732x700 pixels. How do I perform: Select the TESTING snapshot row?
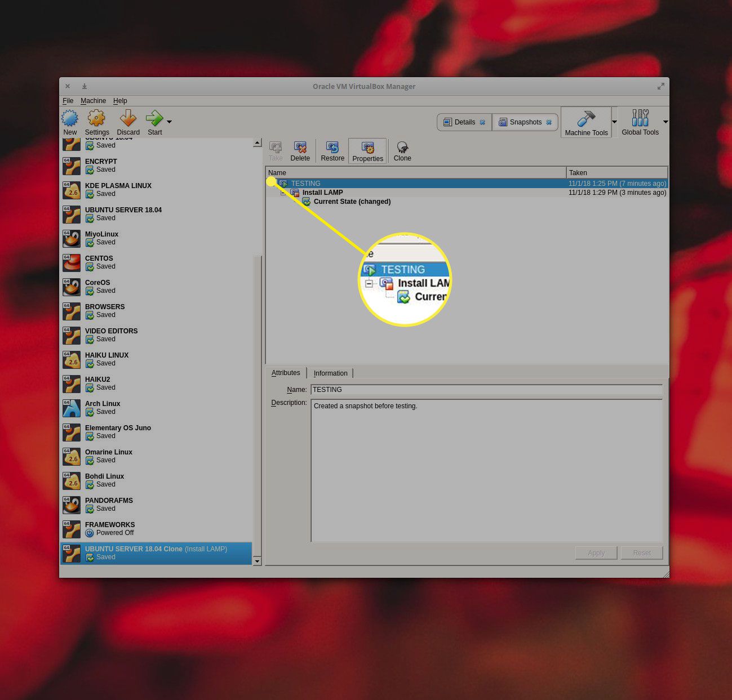click(x=467, y=184)
